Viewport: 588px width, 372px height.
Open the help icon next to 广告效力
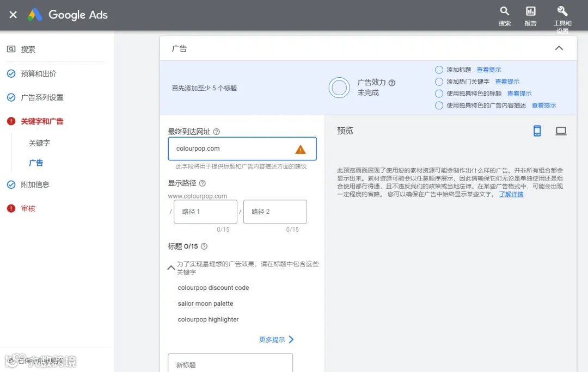(392, 83)
